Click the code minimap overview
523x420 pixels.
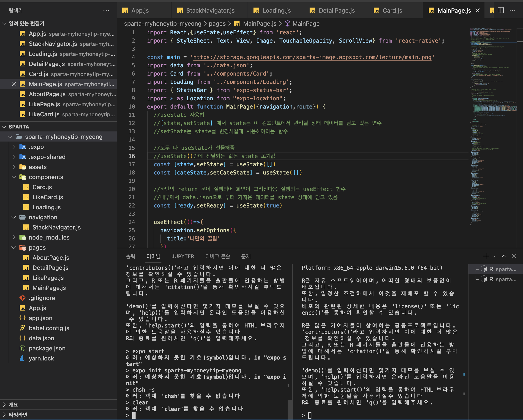[x=493, y=126]
